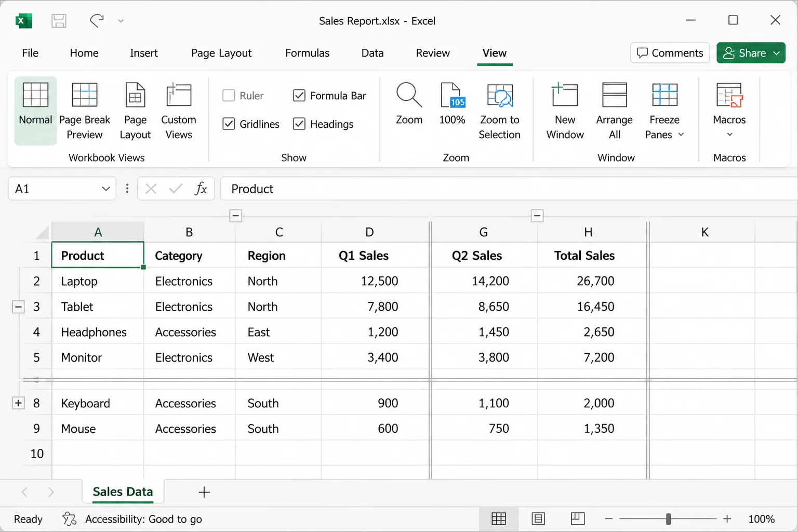Select cell with value 26,700
798x532 pixels.
point(592,281)
